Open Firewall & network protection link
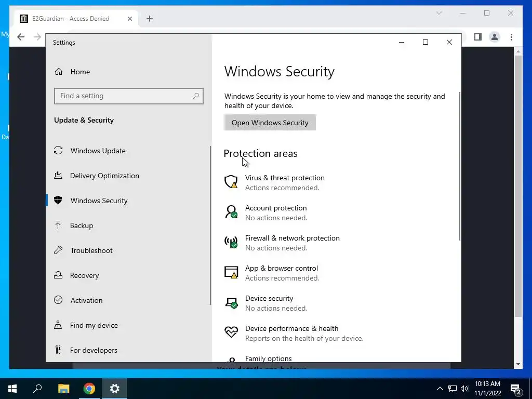The image size is (532, 399). click(292, 238)
